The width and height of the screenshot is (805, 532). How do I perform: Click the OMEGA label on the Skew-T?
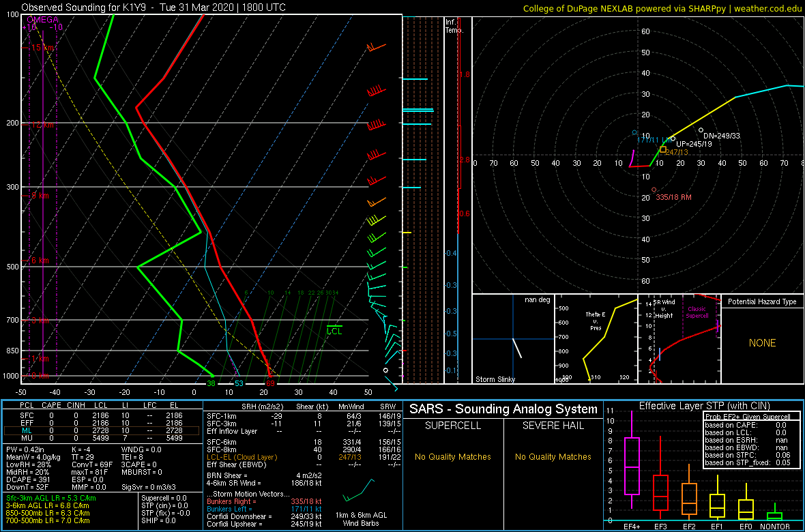(x=42, y=20)
